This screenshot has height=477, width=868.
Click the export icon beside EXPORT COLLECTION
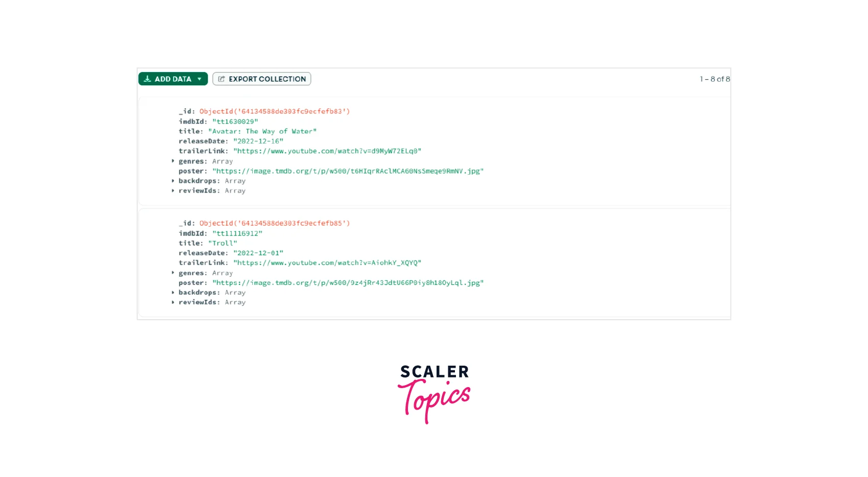coord(221,79)
